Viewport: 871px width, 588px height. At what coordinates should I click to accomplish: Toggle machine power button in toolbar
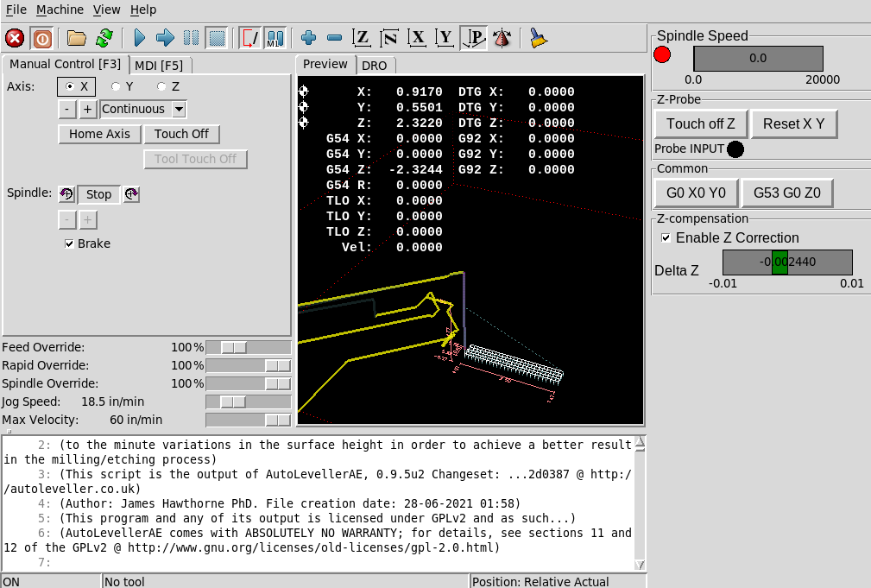click(41, 38)
